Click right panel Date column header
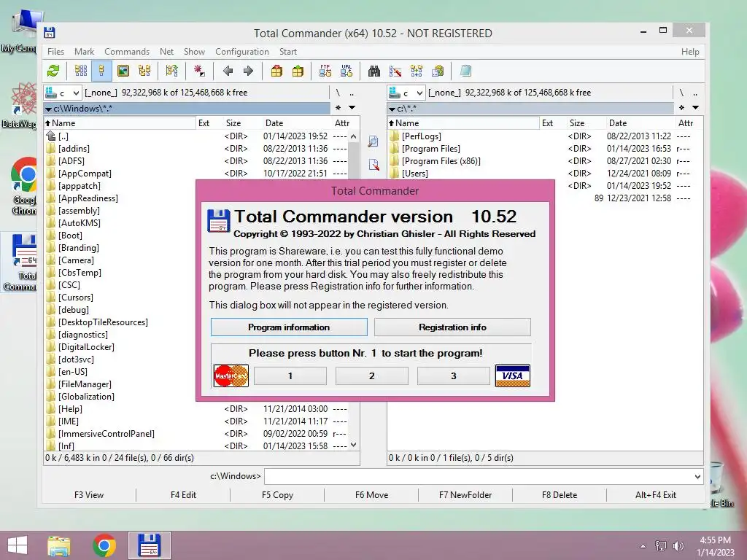Image resolution: width=747 pixels, height=560 pixels. [640, 123]
